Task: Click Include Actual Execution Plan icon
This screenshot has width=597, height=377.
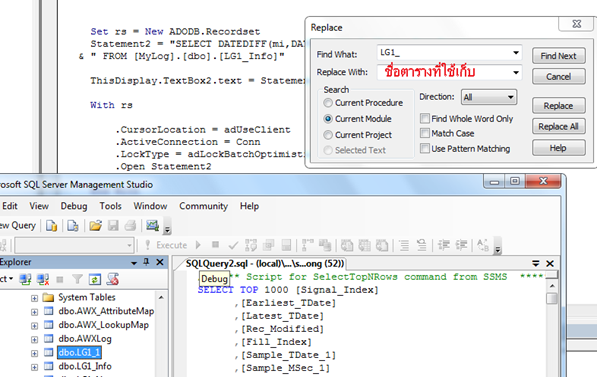Action: 307,245
